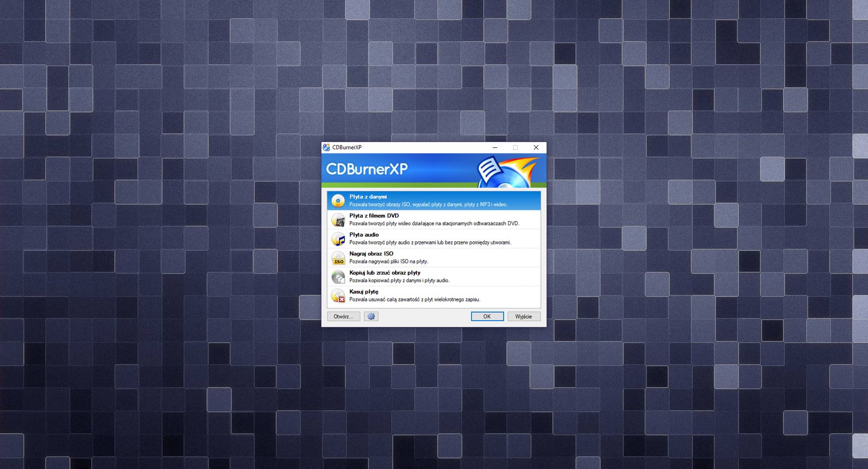Choose the 'Płyta z danymi' title

point(368,197)
